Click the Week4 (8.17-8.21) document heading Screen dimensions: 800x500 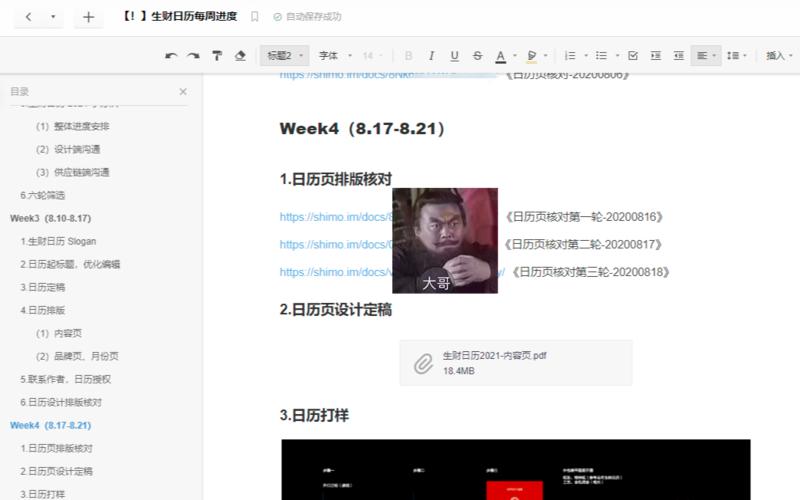point(362,128)
